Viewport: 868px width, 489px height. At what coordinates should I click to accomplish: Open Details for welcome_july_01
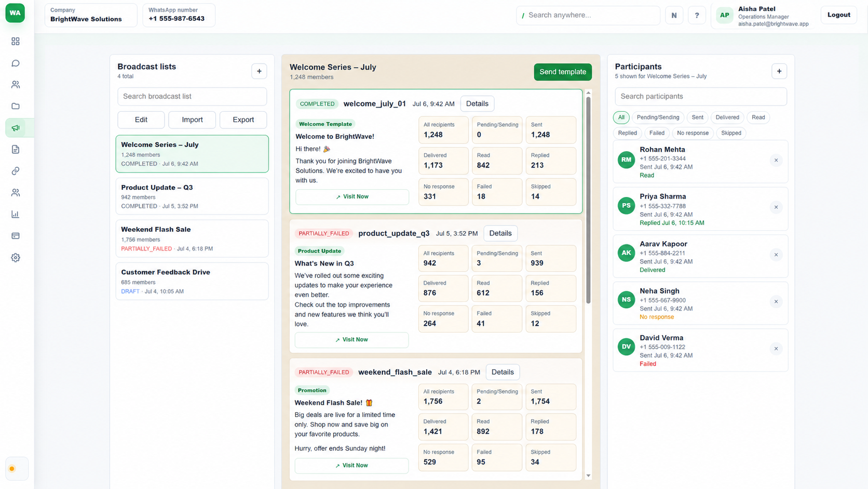[477, 104]
